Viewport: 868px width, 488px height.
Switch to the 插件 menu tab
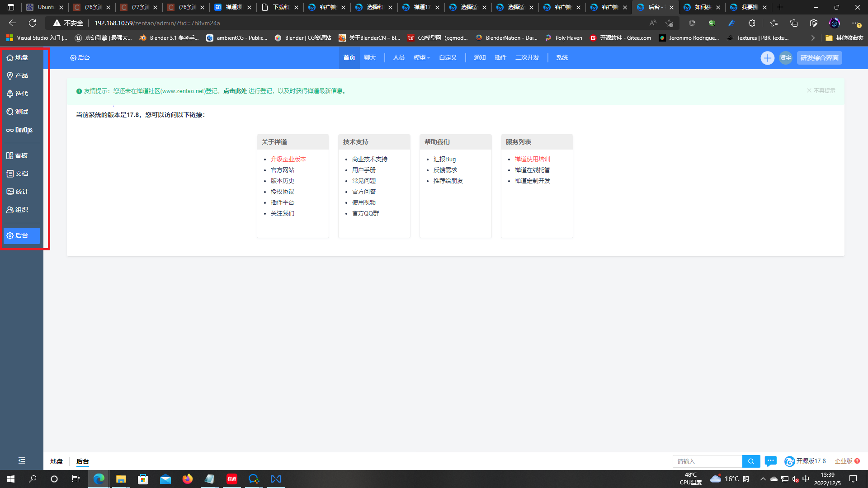click(500, 58)
